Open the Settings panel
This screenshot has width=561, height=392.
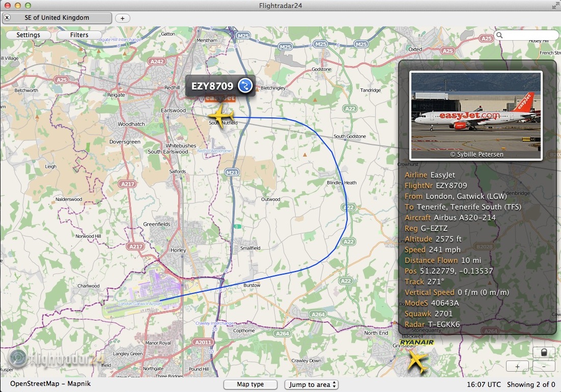(x=29, y=35)
